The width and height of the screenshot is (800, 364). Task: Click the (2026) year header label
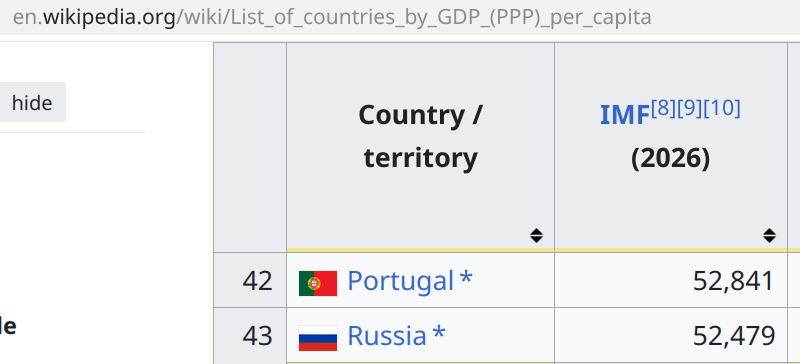click(x=670, y=159)
